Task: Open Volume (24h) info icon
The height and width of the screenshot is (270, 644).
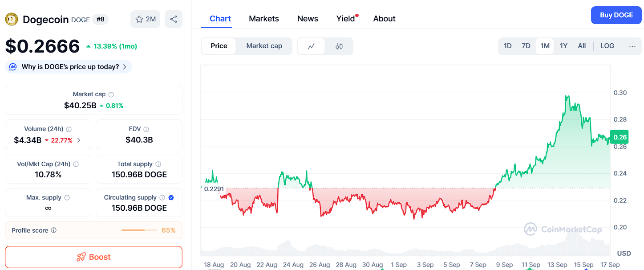Action: coord(69,129)
